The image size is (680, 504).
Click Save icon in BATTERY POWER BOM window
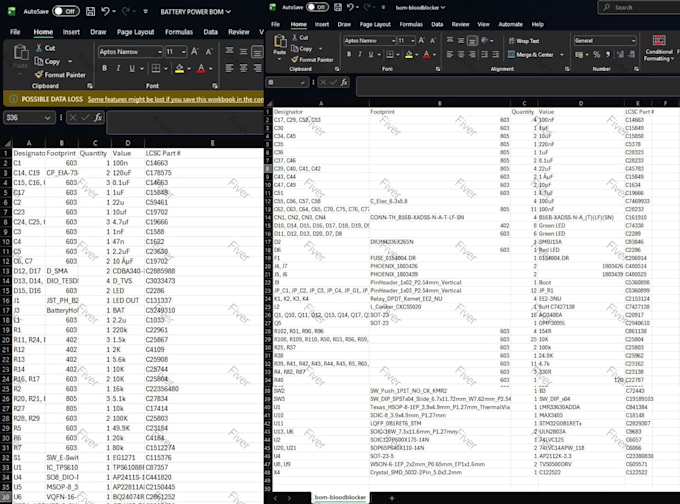[x=90, y=11]
